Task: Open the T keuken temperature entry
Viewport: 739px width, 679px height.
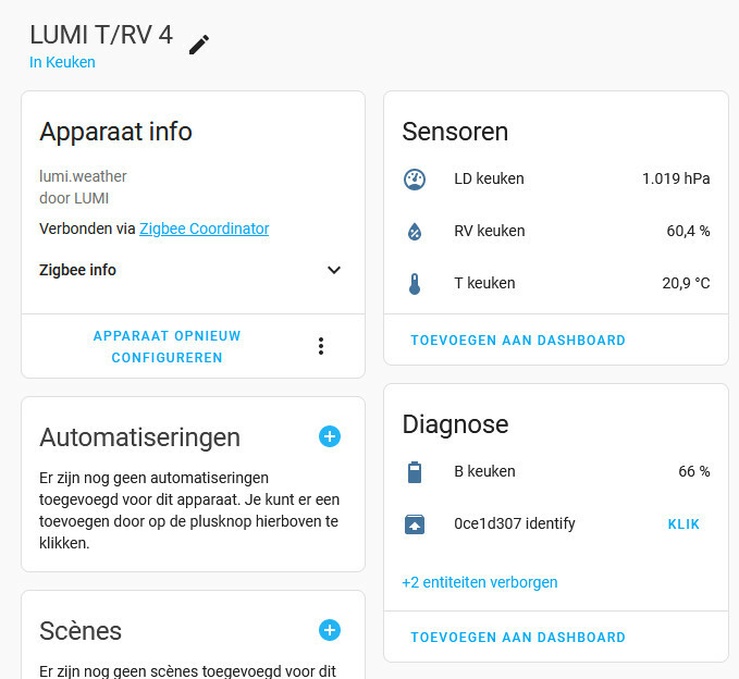Action: [x=485, y=283]
